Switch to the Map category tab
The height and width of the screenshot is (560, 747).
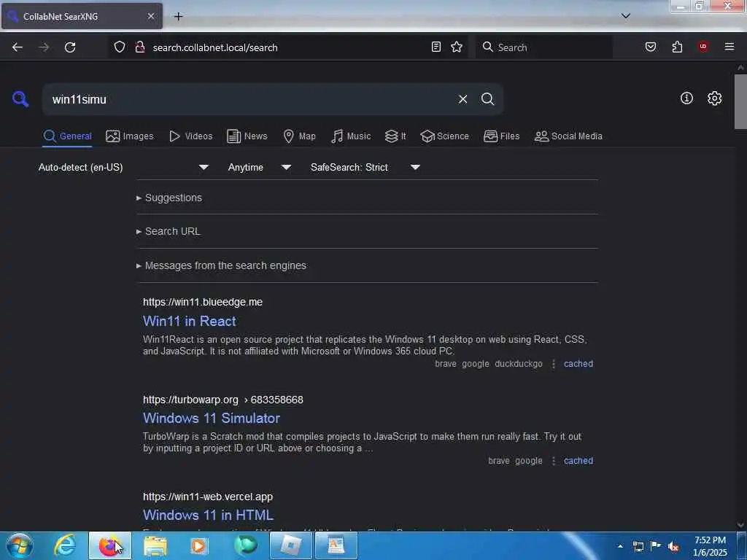pos(299,136)
